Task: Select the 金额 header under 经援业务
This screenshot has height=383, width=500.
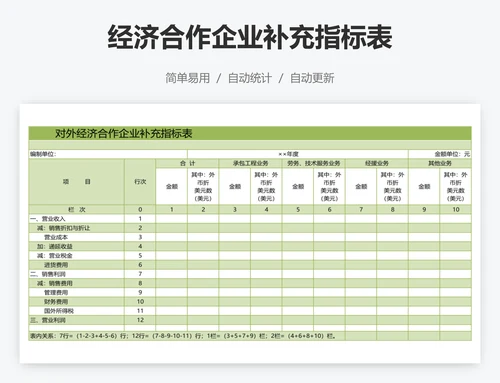Action: tap(361, 186)
